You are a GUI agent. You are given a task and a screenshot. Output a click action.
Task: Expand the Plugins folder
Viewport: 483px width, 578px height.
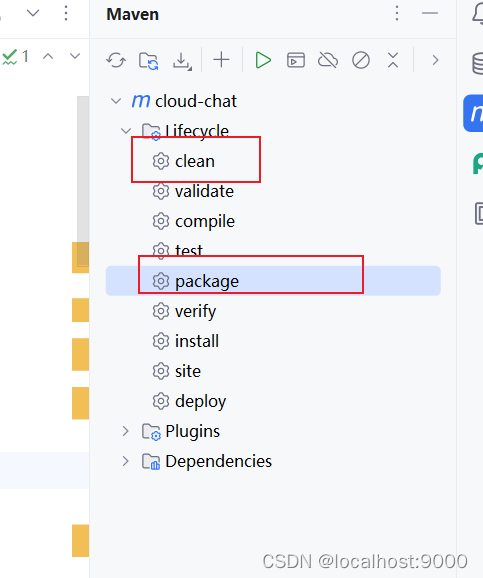point(126,431)
